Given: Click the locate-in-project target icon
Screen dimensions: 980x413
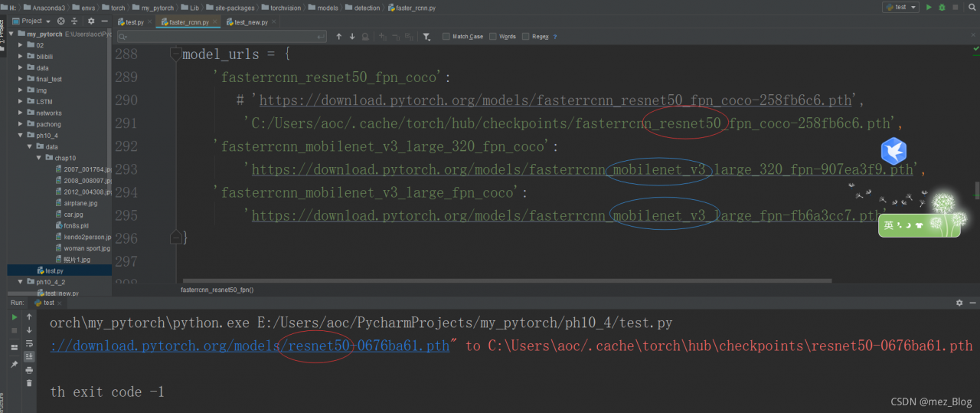Looking at the screenshot, I should [60, 21].
